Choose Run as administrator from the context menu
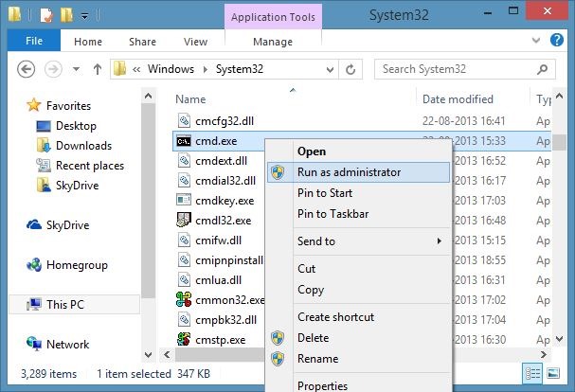 pyautogui.click(x=358, y=172)
